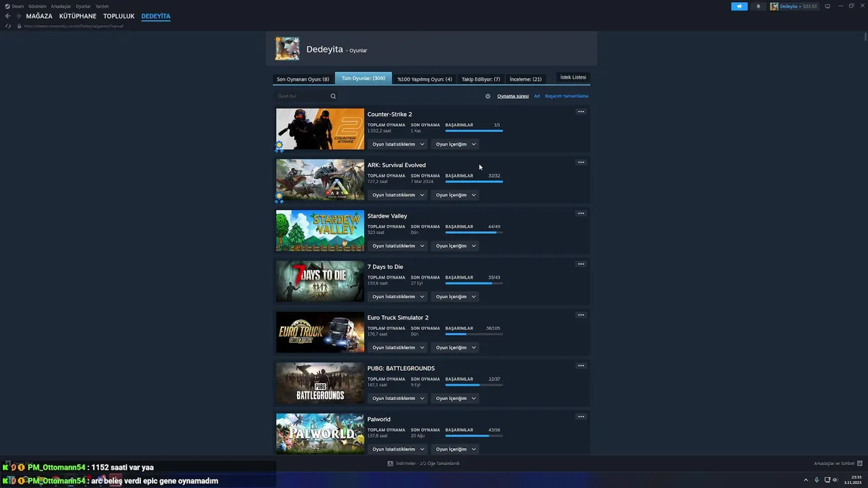Click the blue megaphone announcements button
This screenshot has width=868, height=488.
point(739,6)
